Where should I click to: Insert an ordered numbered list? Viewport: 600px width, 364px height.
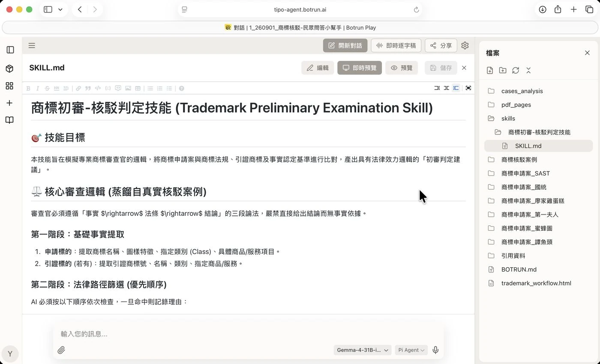coord(160,88)
